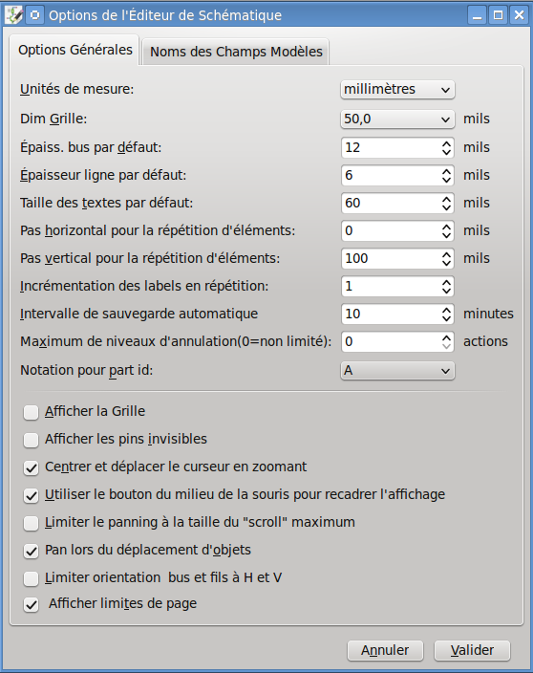This screenshot has height=673, width=533.
Task: Uncheck Pan lors du déplacement d'objets
Action: click(x=31, y=551)
